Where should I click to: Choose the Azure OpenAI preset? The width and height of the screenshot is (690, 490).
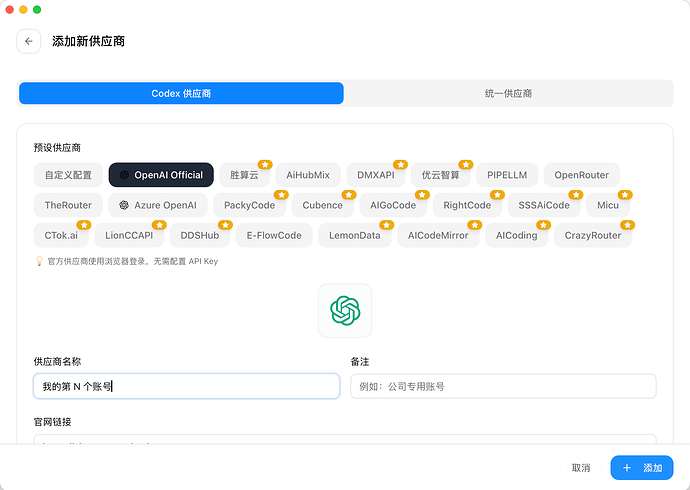158,205
